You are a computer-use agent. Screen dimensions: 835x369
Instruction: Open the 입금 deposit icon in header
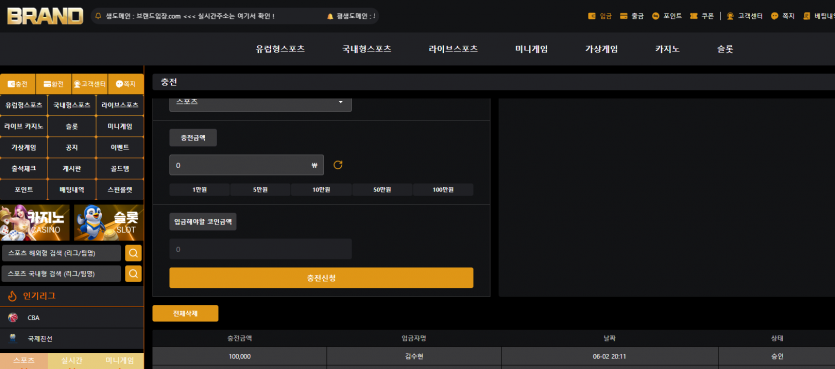(x=592, y=16)
